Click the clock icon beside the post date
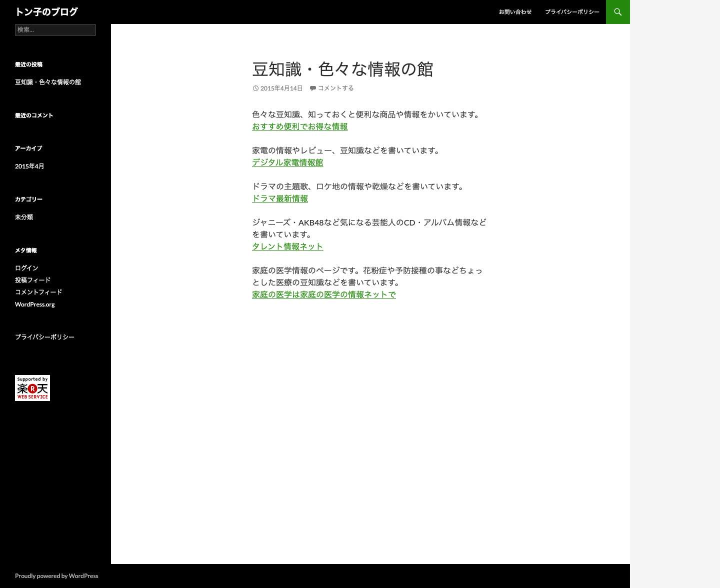The width and height of the screenshot is (720, 588). [255, 88]
